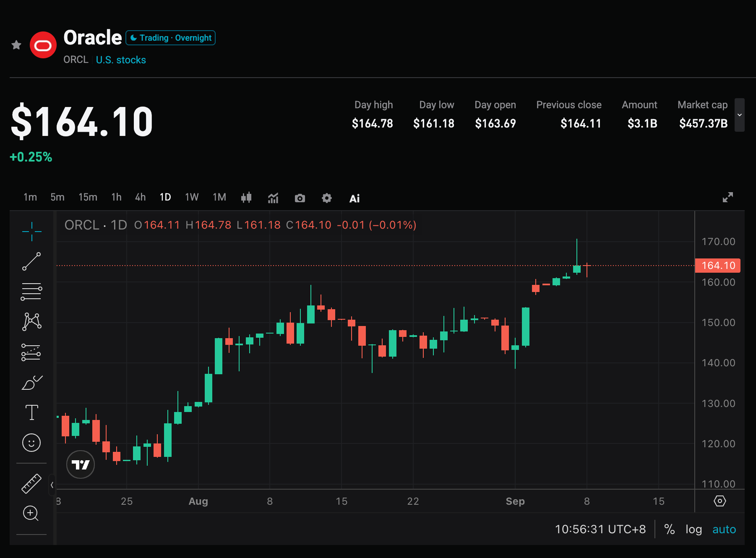
Task: Click the Amount $3.1B value
Action: [x=642, y=123]
